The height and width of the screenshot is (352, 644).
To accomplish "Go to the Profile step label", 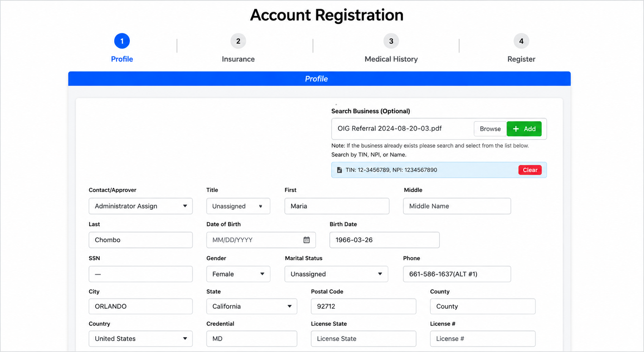I will click(122, 59).
